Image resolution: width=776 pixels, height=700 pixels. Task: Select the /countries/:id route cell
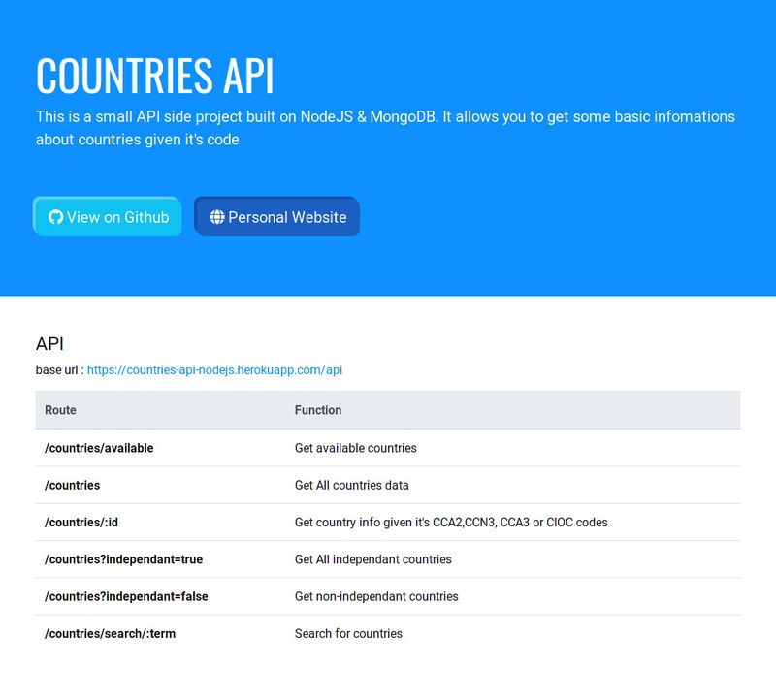(160, 522)
